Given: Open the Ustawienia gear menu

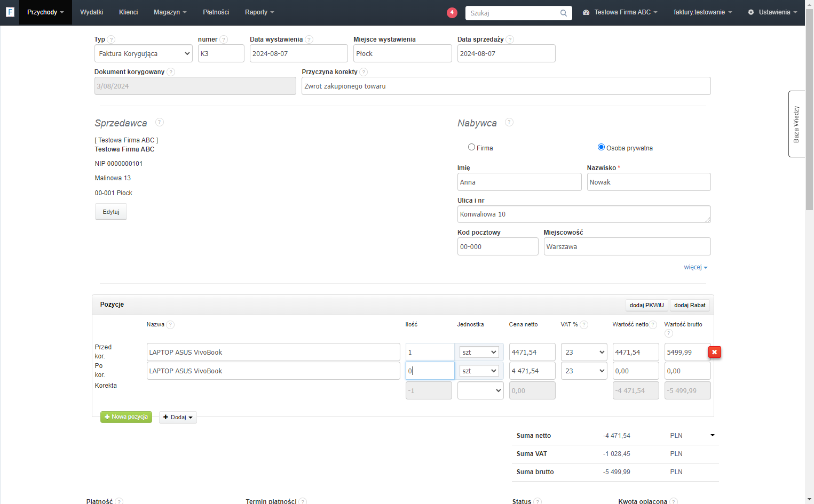Looking at the screenshot, I should coord(772,12).
